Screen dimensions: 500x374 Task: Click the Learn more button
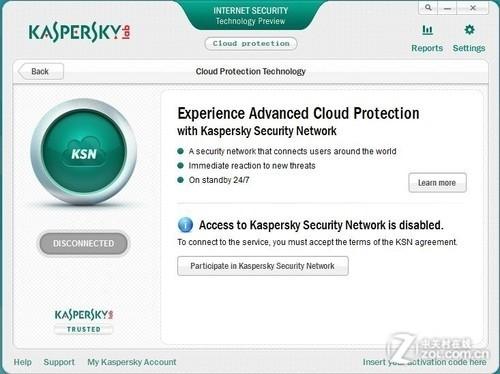pyautogui.click(x=437, y=183)
